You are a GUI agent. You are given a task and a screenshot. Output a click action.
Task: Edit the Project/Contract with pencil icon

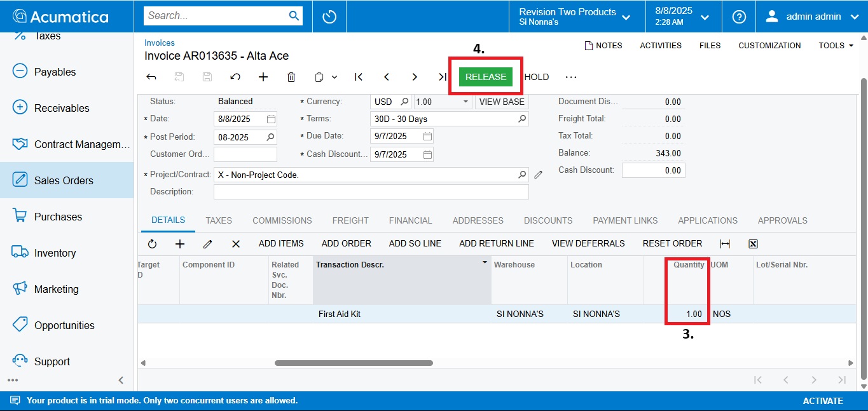pos(539,175)
